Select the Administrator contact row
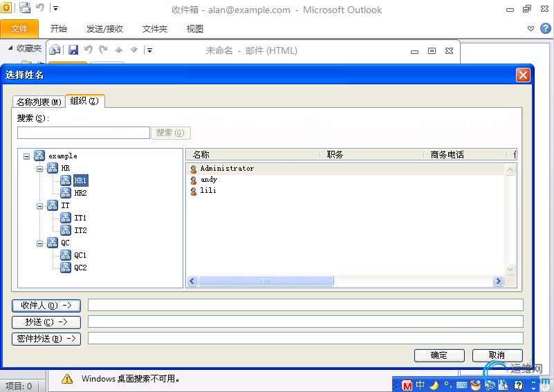 [x=347, y=169]
